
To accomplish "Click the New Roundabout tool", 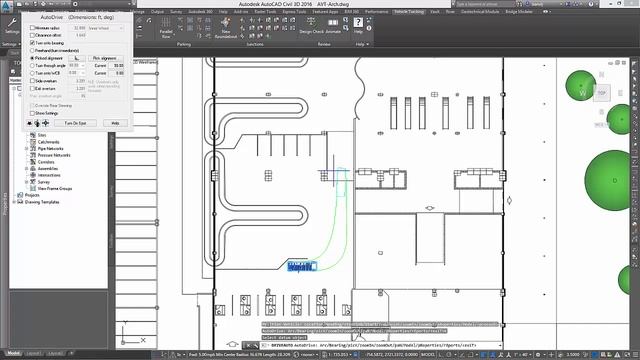I will 225,28.
